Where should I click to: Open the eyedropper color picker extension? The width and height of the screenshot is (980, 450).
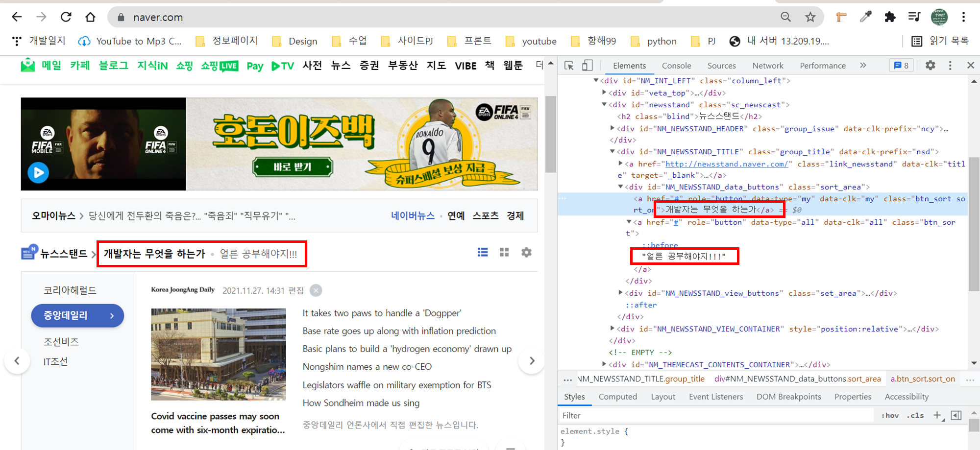(x=866, y=17)
